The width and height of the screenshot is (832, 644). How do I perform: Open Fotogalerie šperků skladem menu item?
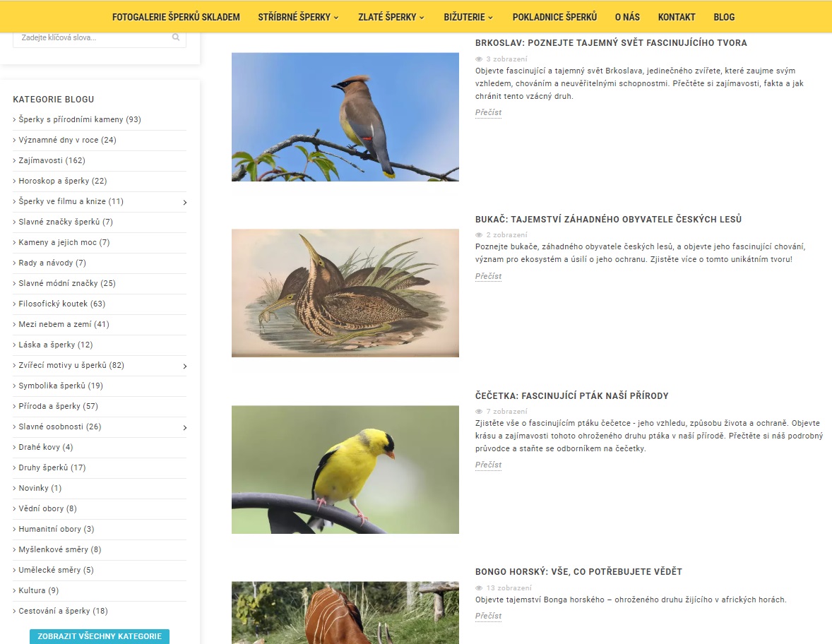(x=176, y=17)
